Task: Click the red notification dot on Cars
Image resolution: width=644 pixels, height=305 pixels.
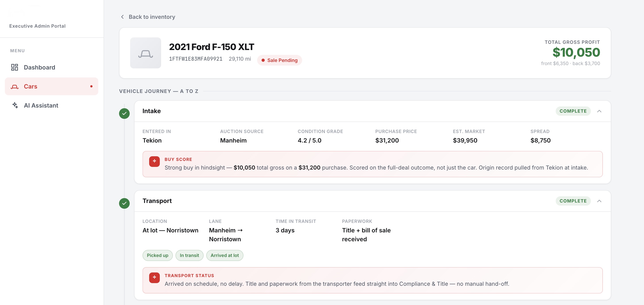Action: (x=91, y=86)
